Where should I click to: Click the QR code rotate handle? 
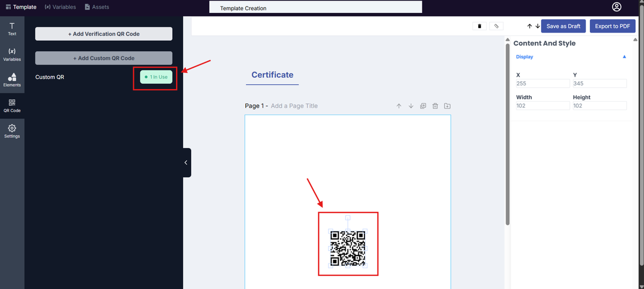coord(348,218)
